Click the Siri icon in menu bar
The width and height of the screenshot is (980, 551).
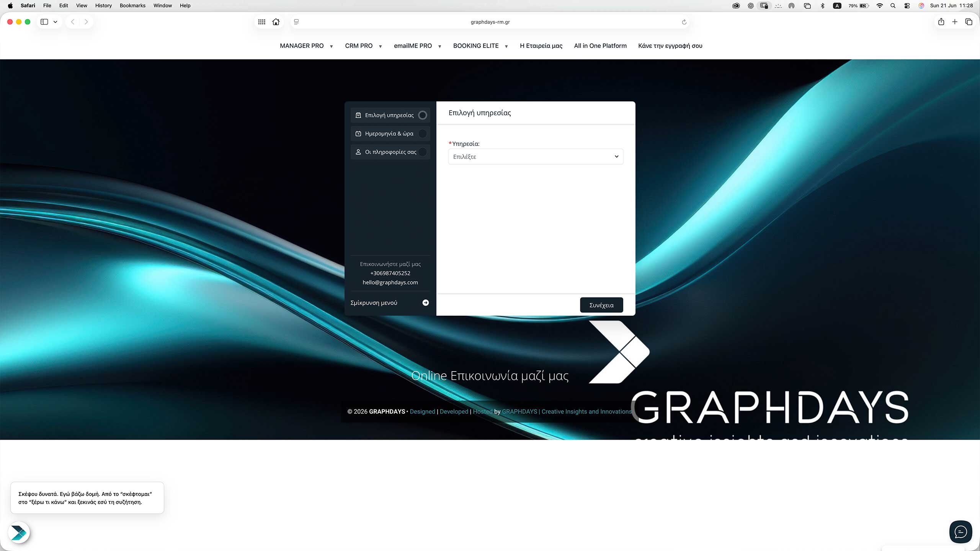tap(921, 5)
